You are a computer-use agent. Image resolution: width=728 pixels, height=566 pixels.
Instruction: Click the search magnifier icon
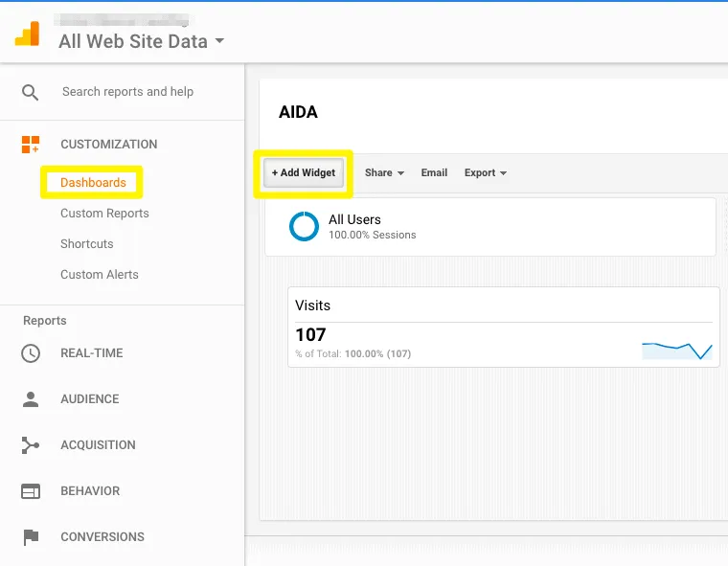[x=31, y=92]
